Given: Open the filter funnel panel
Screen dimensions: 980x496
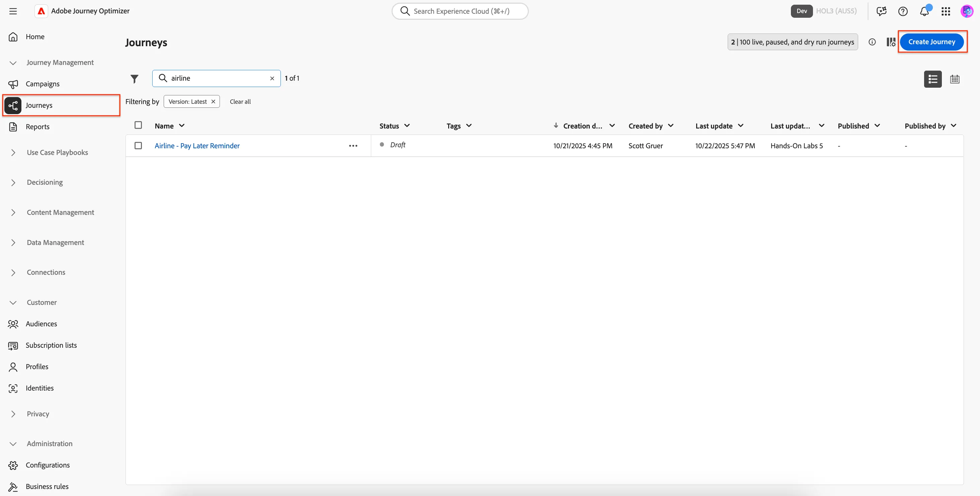Looking at the screenshot, I should pos(134,79).
